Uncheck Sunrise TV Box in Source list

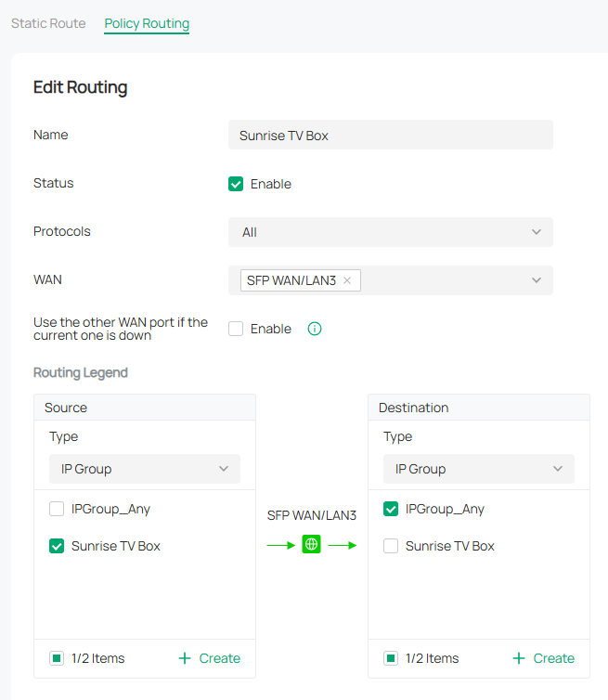57,546
